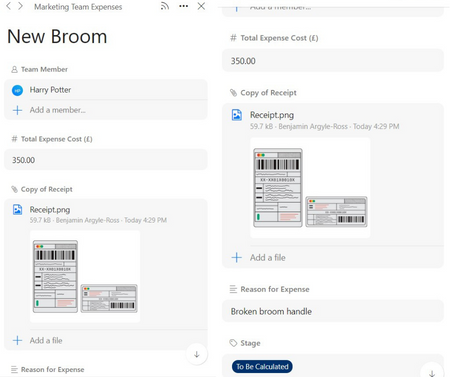This screenshot has height=377, width=450.
Task: Select the To Be Calculated stage tag
Action: click(262, 367)
